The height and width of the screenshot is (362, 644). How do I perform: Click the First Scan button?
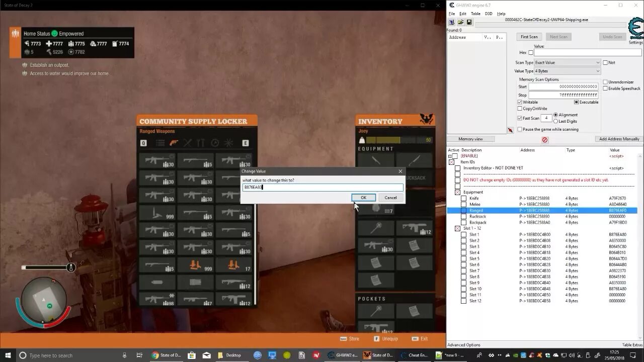point(529,37)
